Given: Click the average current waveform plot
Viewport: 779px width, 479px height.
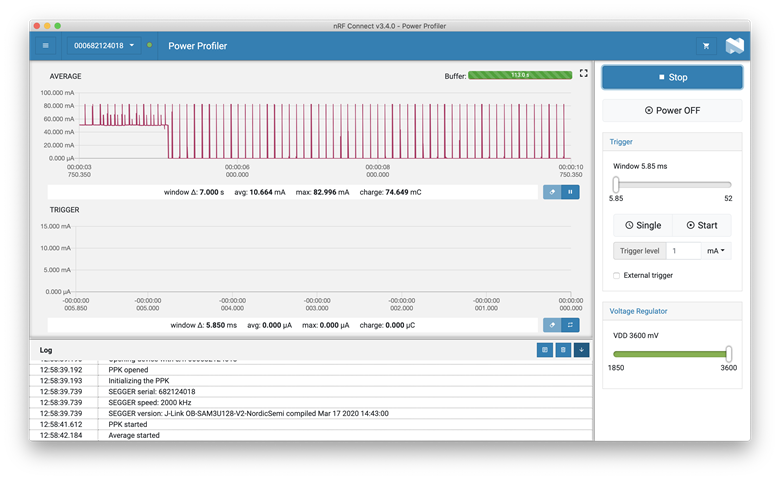Looking at the screenshot, I should click(x=325, y=125).
